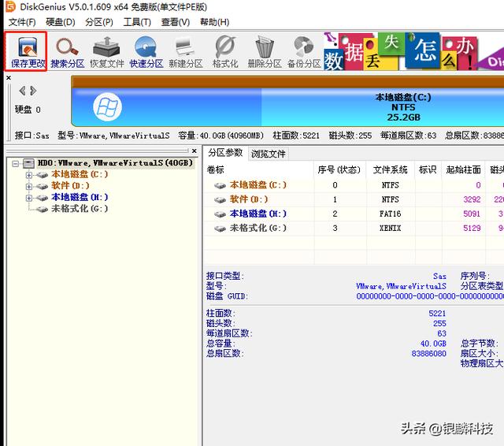Click the 总扇区数 value 83886080
Image resolution: width=504 pixels, height=446 pixels.
pyautogui.click(x=428, y=354)
